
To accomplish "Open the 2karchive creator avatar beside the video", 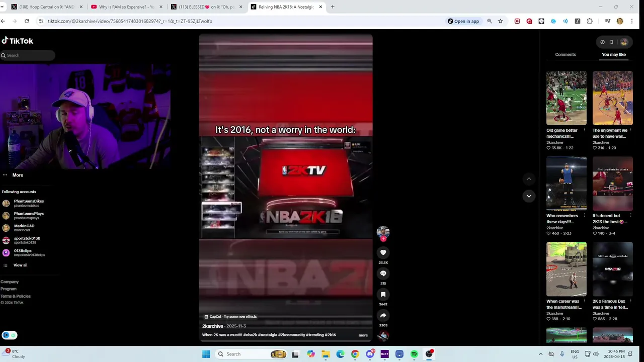I will (x=383, y=232).
